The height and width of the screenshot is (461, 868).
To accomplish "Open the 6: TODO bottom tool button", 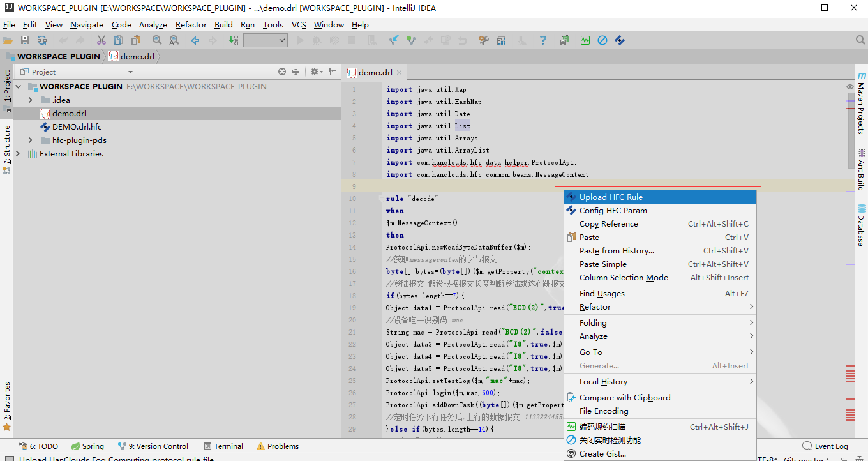I will (x=39, y=446).
